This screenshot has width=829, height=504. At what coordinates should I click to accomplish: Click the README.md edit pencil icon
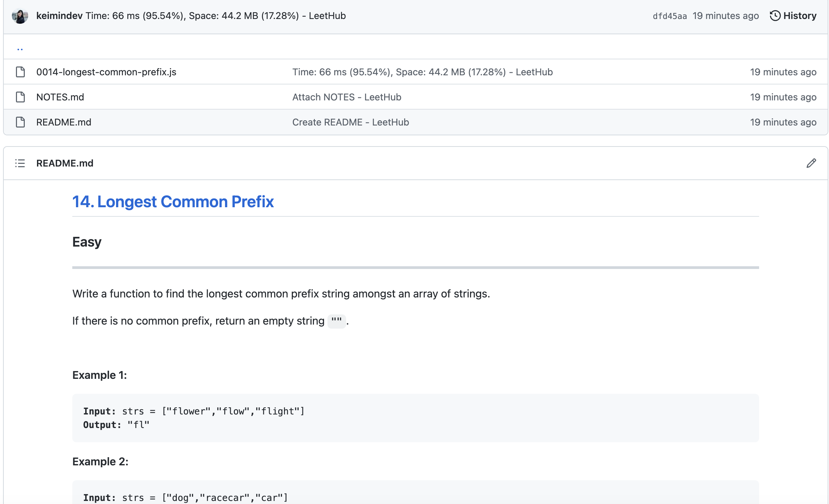(811, 163)
